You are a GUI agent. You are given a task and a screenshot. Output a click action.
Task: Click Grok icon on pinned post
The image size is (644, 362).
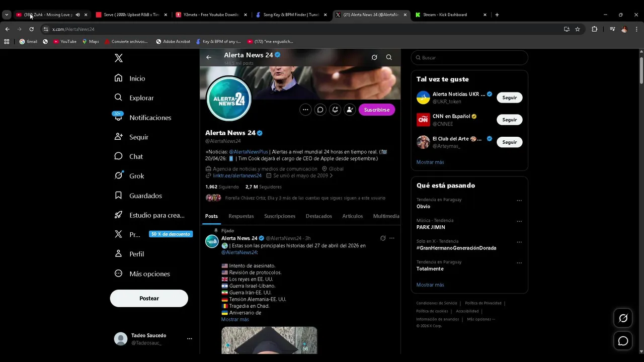[x=383, y=238]
